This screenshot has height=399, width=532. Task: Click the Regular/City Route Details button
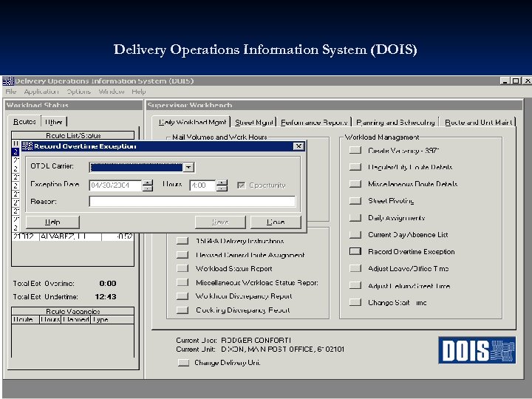coord(355,167)
